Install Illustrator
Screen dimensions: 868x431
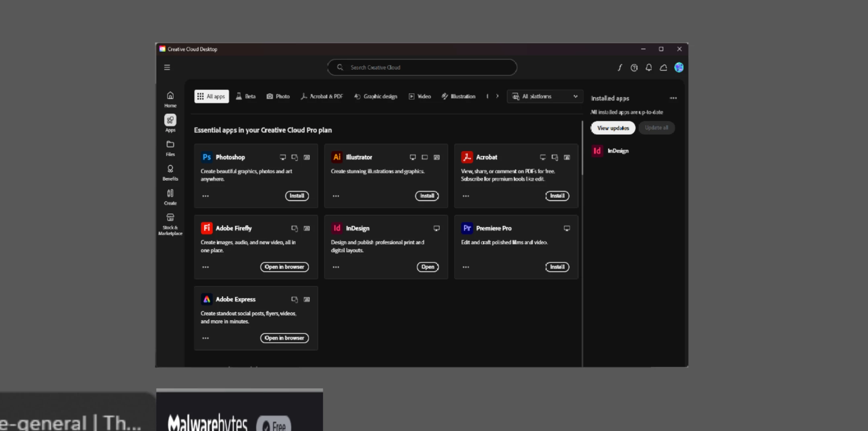point(427,196)
